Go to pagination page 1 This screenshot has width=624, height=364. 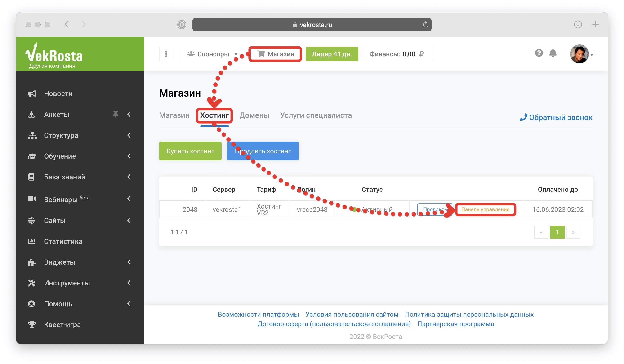click(557, 232)
